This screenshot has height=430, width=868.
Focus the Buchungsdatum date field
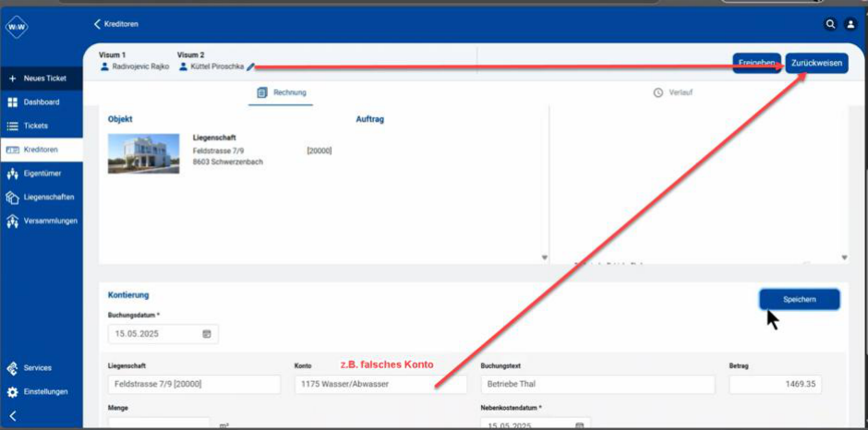(x=163, y=334)
